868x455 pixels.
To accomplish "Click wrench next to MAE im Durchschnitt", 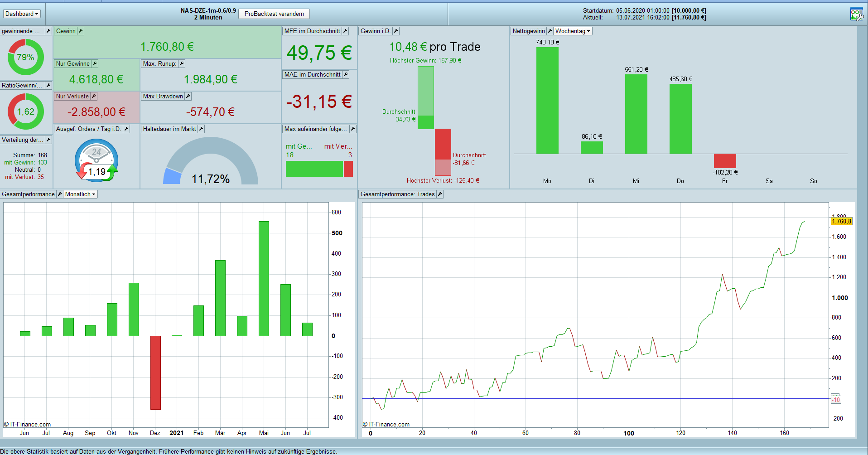I will pos(346,74).
